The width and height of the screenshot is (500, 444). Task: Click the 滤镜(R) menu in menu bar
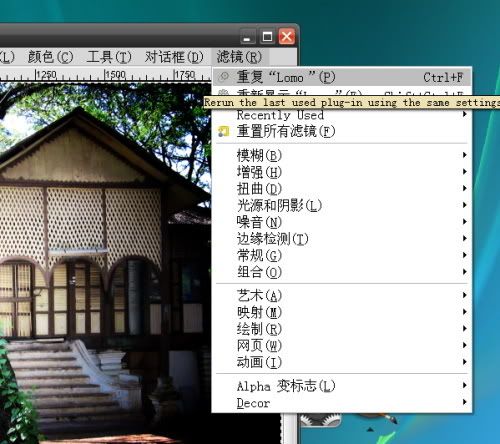(x=239, y=57)
